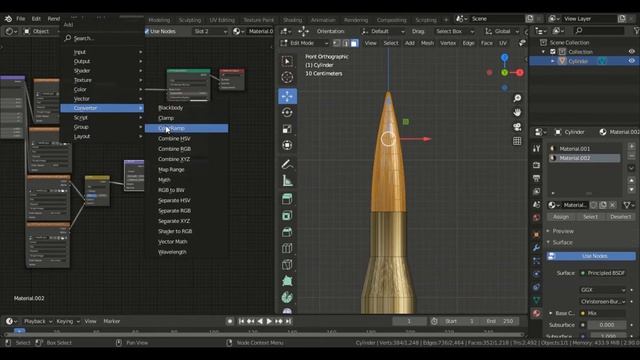Click the Assign material button

pyautogui.click(x=561, y=217)
